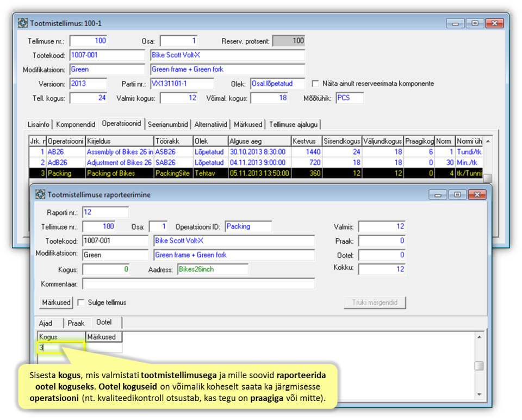Click the Mõõtühik field showing PCS
Screen dimensions: 522x420
350,98
